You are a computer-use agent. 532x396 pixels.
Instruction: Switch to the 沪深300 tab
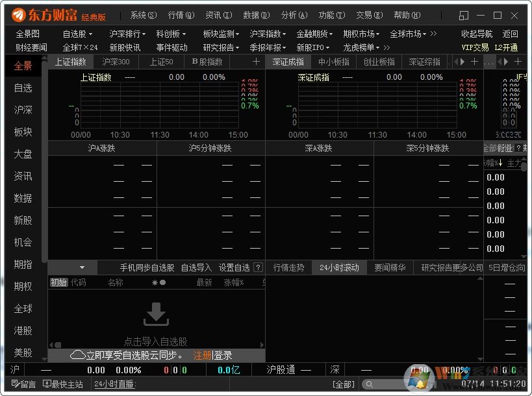pos(116,62)
